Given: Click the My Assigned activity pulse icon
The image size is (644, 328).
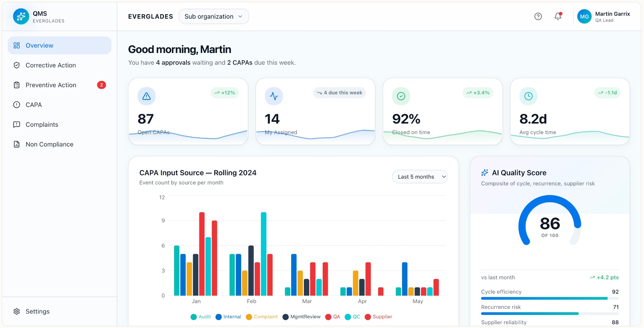Looking at the screenshot, I should click(274, 96).
